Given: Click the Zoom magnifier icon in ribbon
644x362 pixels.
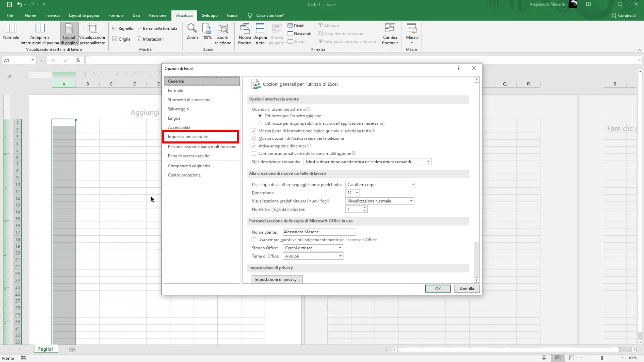Looking at the screenshot, I should pyautogui.click(x=192, y=29).
